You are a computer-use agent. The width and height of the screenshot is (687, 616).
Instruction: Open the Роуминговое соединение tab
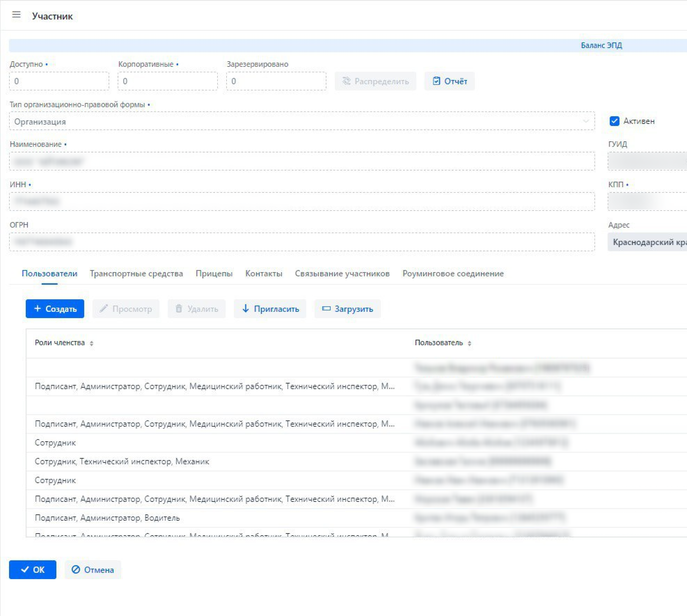(453, 274)
